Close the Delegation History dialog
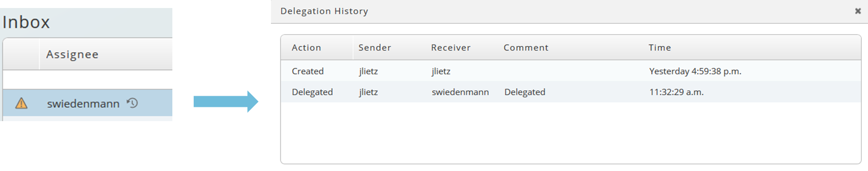Viewport: 868px width, 171px height. point(858,11)
